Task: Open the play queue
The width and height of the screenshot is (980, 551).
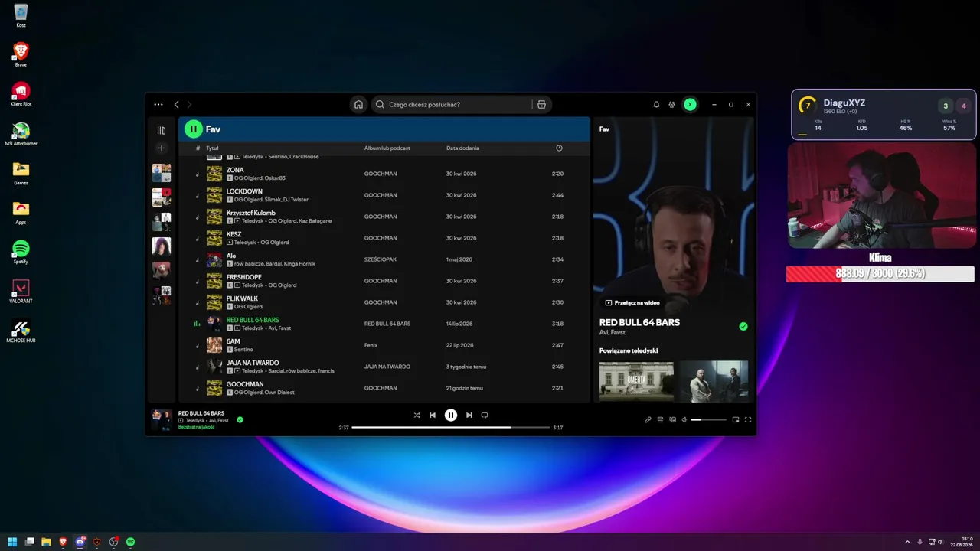Action: coord(660,420)
